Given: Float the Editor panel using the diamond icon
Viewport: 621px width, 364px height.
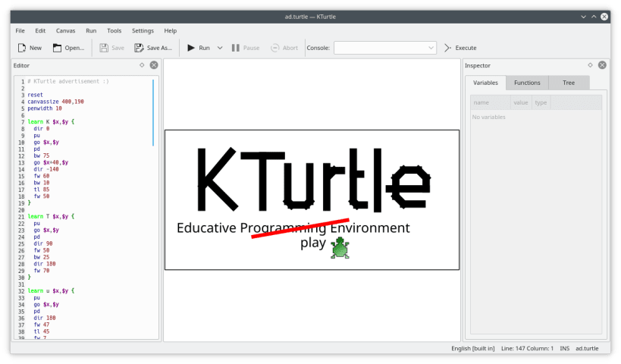Looking at the screenshot, I should pos(142,65).
